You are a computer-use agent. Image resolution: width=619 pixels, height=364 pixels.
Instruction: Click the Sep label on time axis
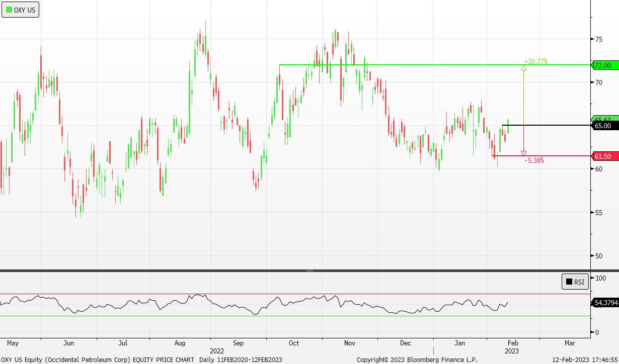coord(238,343)
